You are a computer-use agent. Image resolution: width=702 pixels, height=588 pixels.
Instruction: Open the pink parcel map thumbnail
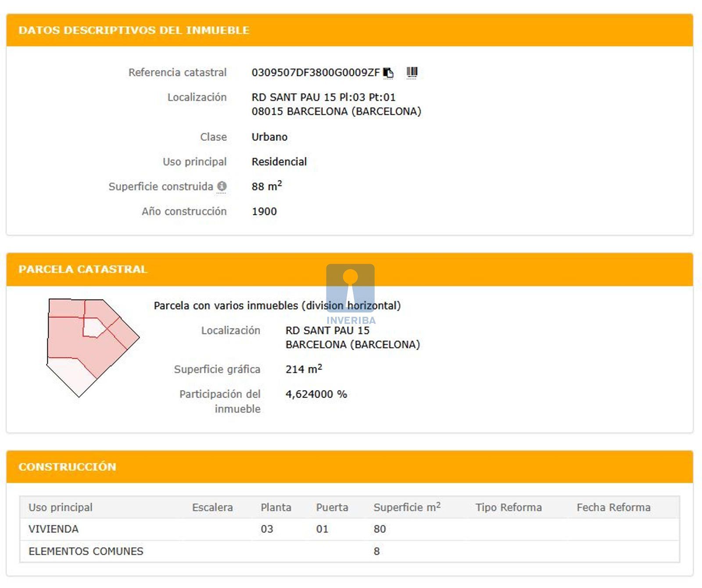(93, 347)
